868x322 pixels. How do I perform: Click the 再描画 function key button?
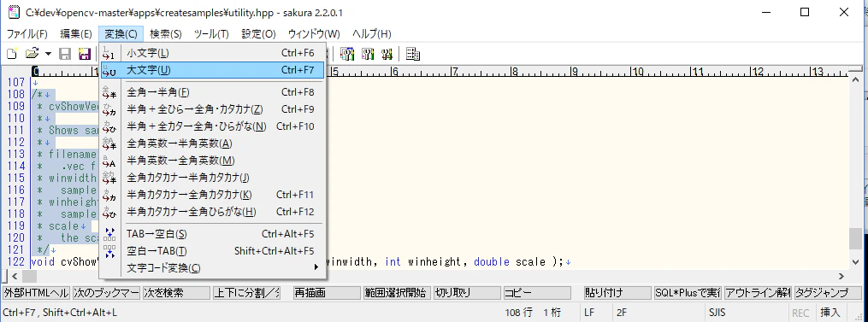327,293
